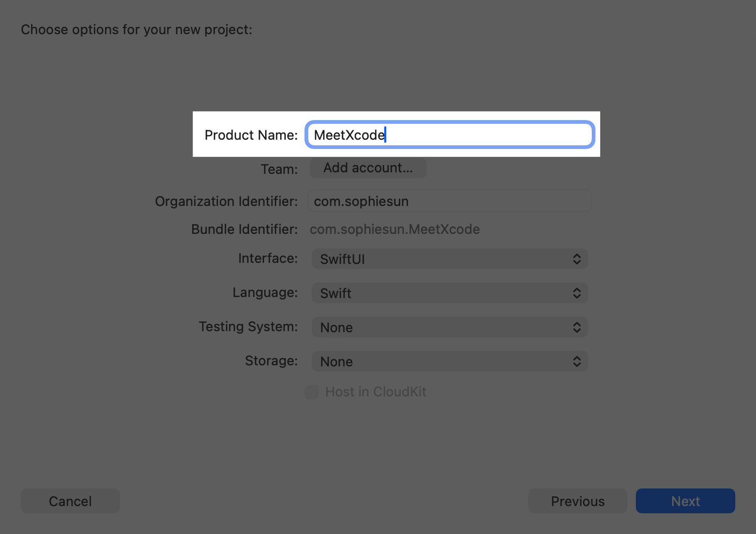Expand the Storage dropdown
The width and height of the screenshot is (756, 534).
[x=449, y=362]
